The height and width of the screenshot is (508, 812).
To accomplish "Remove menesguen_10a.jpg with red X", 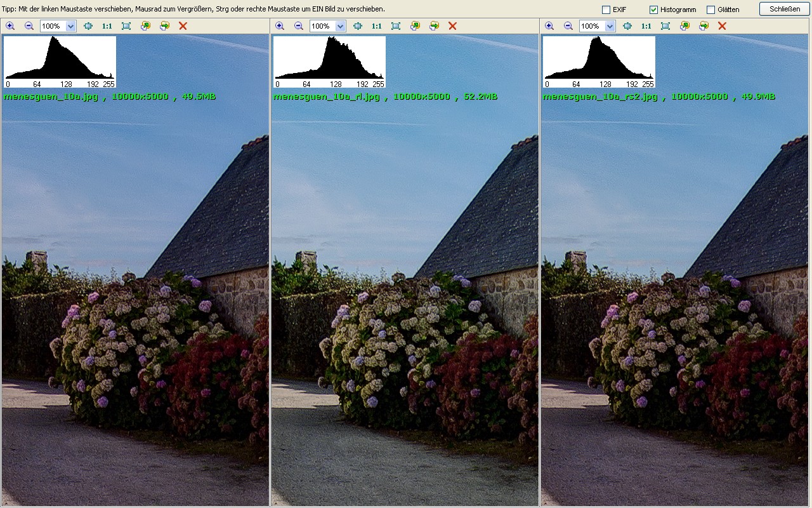I will click(x=183, y=26).
